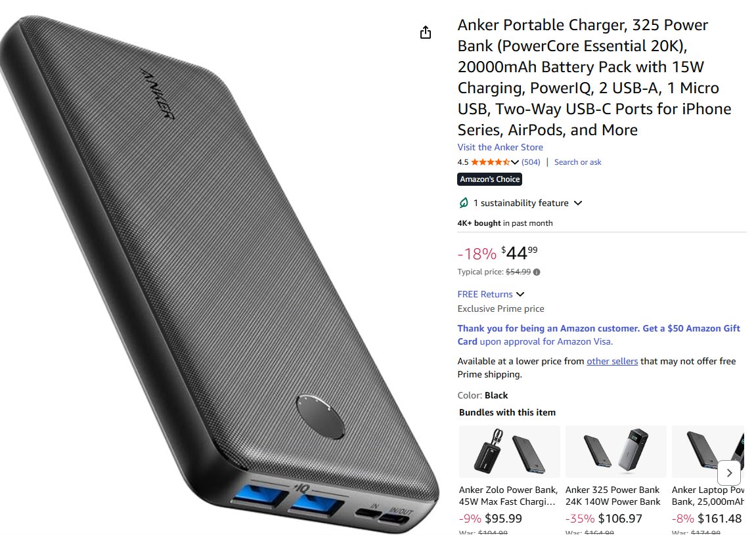This screenshot has height=535, width=756.
Task: Open the rating breakdown chevron
Action: pos(515,162)
